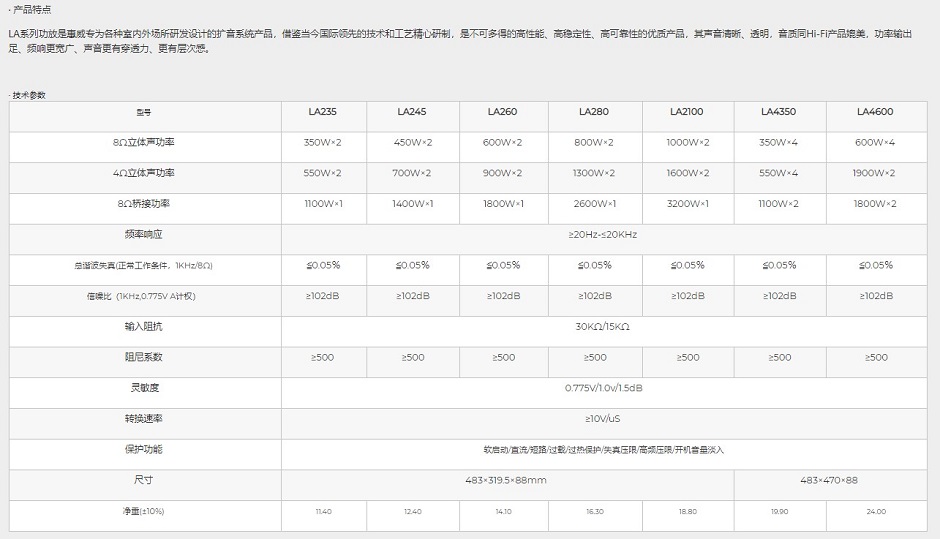This screenshot has height=539, width=940.
Task: Select the LA260 model header cell
Action: pos(502,112)
